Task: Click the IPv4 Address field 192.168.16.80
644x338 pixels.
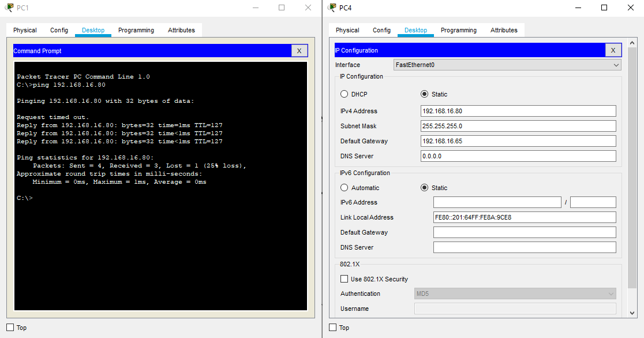Action: coord(518,111)
